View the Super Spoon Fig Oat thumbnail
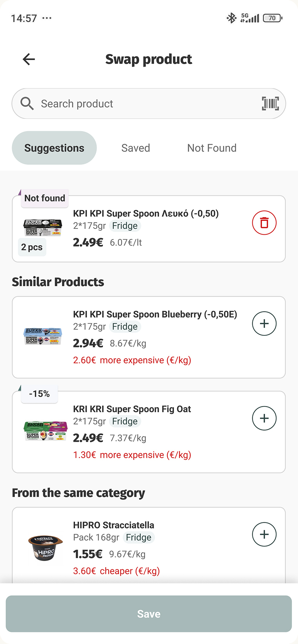Viewport: 298px width, 644px height. pos(45,431)
